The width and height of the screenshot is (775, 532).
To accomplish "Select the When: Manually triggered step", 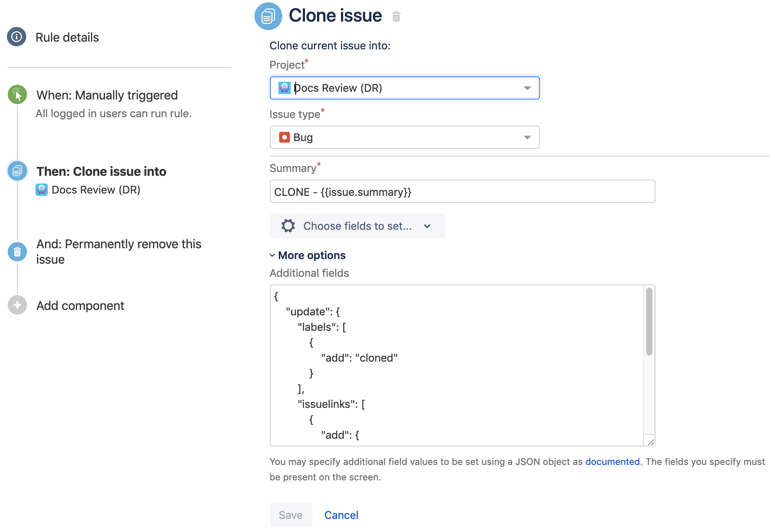I will (x=107, y=95).
